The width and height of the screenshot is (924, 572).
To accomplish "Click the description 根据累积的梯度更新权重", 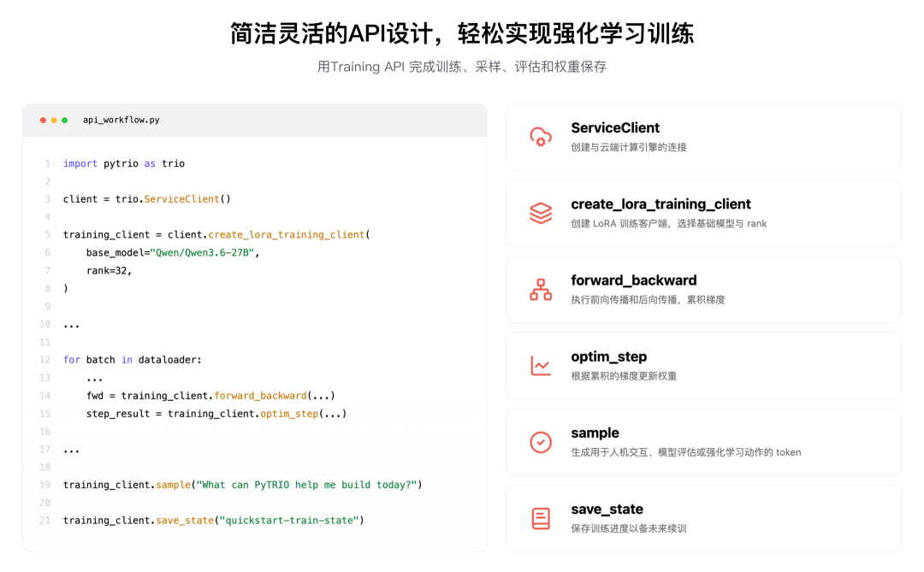I will coord(624,376).
